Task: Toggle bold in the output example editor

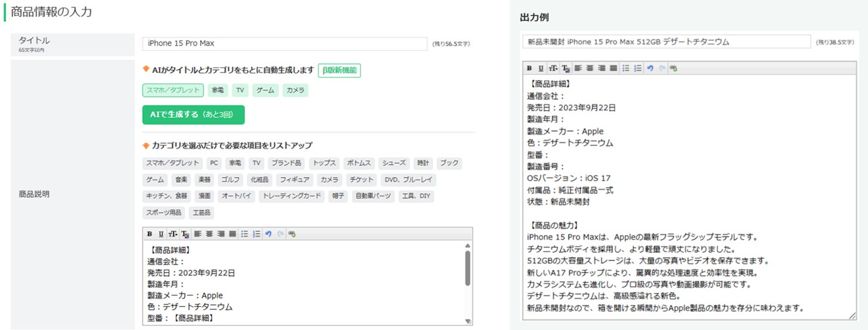Action: click(x=529, y=68)
